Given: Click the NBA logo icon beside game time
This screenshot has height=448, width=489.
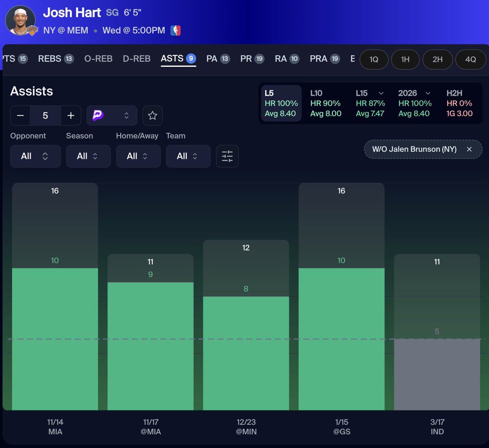Looking at the screenshot, I should click(176, 30).
